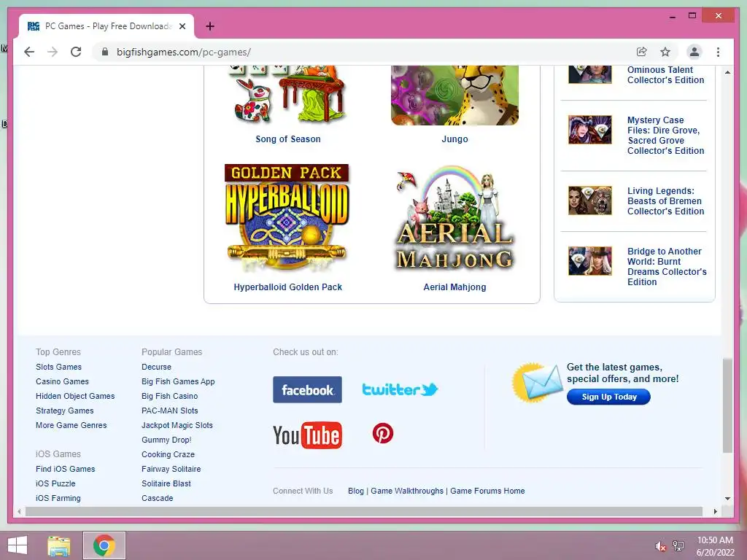Click the vertical scrollbar thumb
747x560 pixels.
(727, 405)
